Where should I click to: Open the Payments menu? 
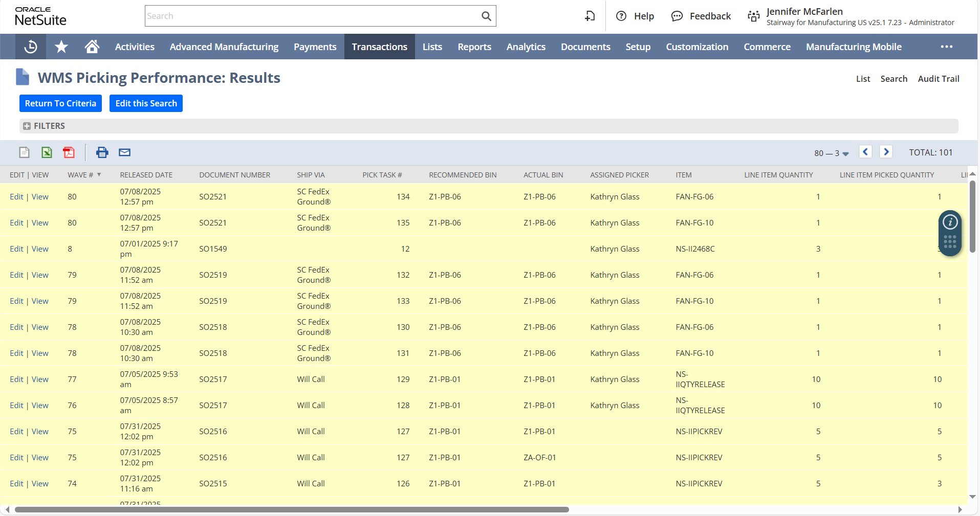pos(315,47)
